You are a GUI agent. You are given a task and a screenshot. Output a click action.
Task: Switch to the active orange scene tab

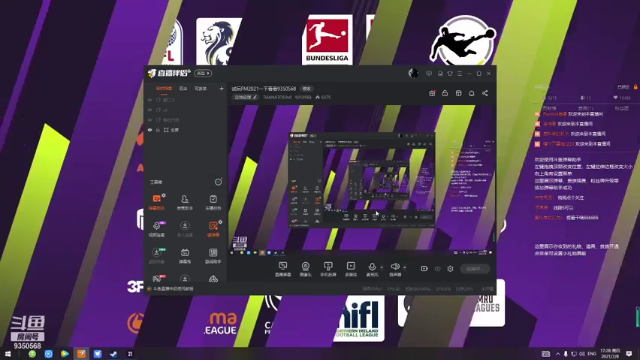(x=164, y=89)
